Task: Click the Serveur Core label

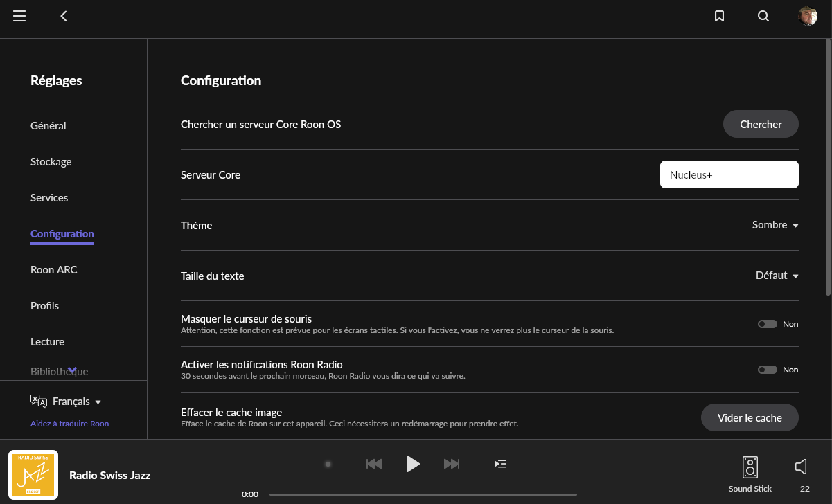Action: pos(211,175)
